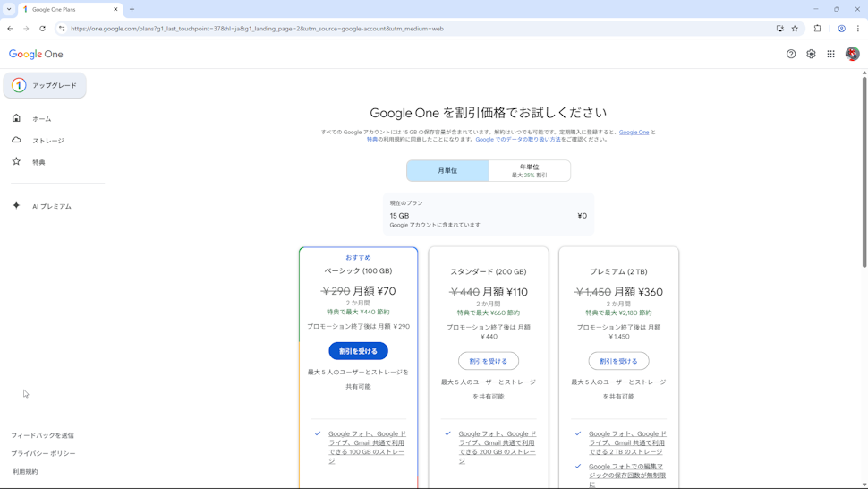Open Premium plan 2 TB storage feature link
Viewport: 868px width, 489px height.
tap(627, 442)
